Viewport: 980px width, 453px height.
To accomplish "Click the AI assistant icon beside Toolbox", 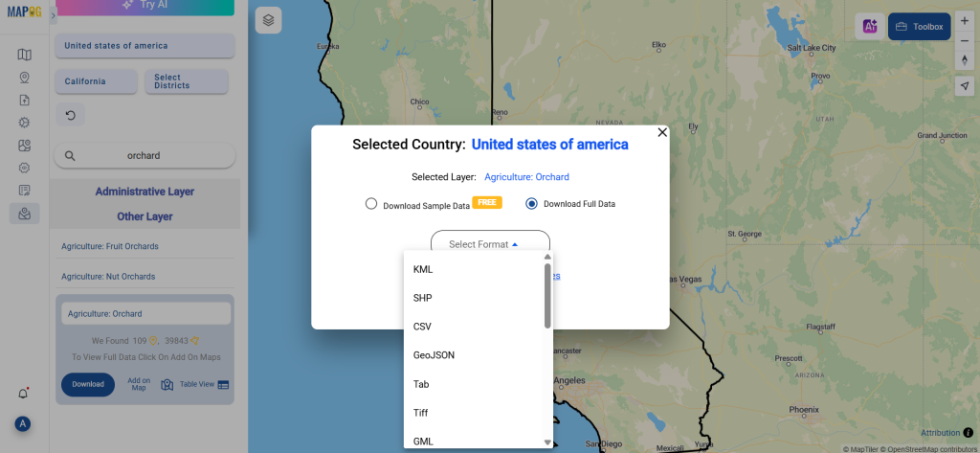I will coord(871,27).
